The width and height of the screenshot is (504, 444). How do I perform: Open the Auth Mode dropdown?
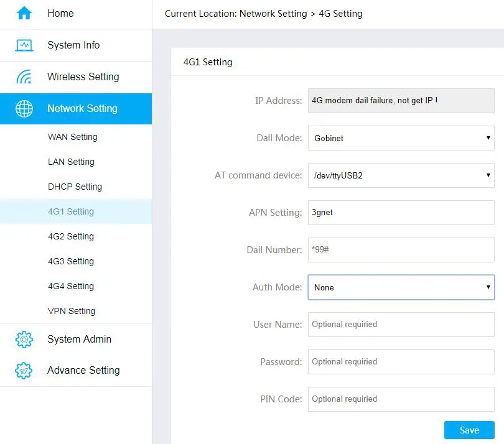(401, 287)
